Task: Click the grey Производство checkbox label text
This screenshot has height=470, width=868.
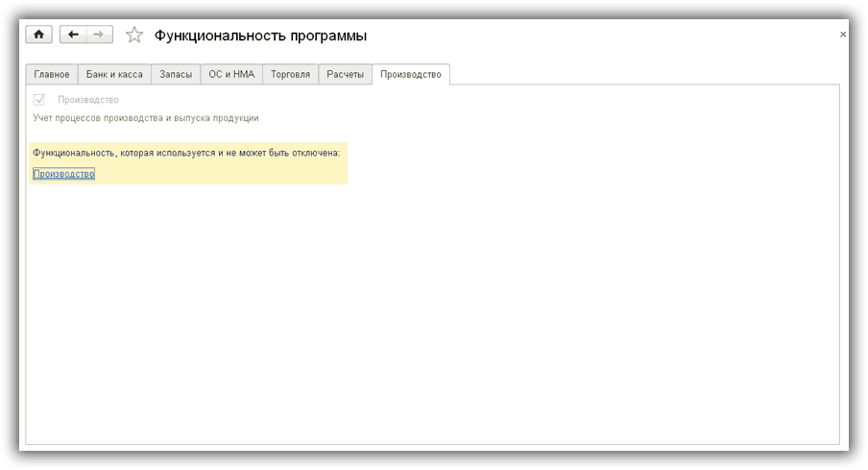Action: (x=88, y=100)
